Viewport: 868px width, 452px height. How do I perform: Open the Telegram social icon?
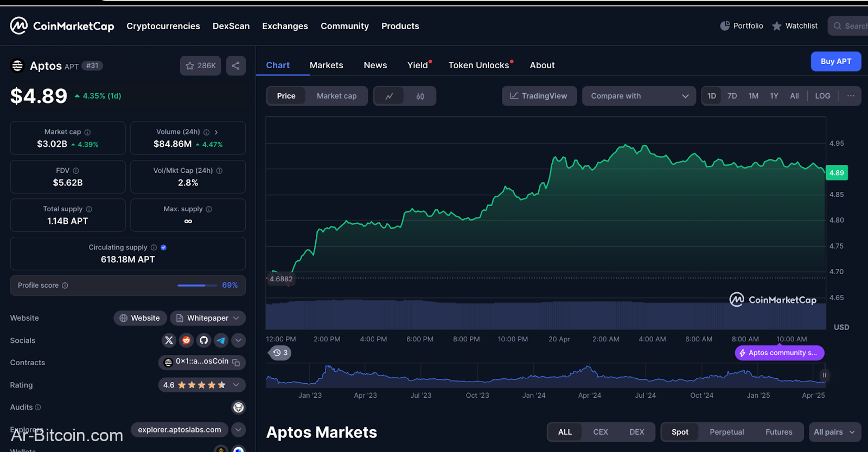(221, 340)
